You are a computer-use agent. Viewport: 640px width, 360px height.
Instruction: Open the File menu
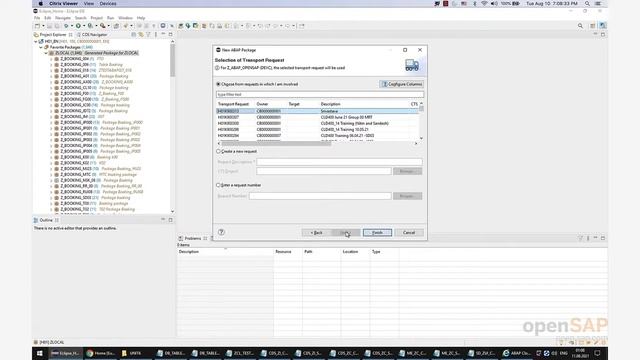(37, 18)
